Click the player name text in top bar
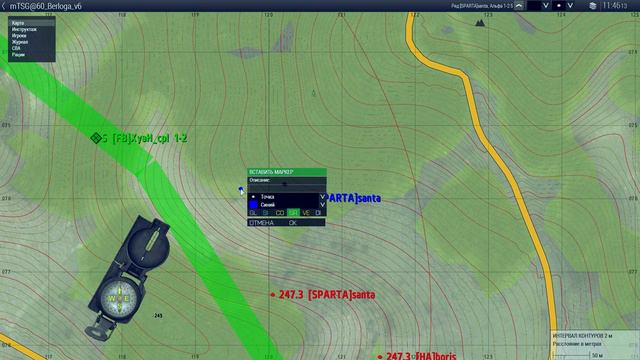The image size is (640, 360). tap(482, 6)
